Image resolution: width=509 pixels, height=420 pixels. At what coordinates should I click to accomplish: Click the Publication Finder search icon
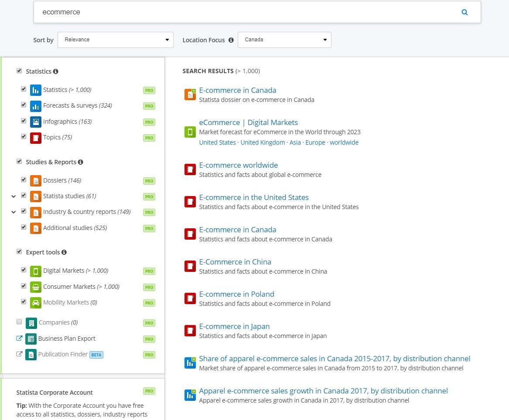31,355
